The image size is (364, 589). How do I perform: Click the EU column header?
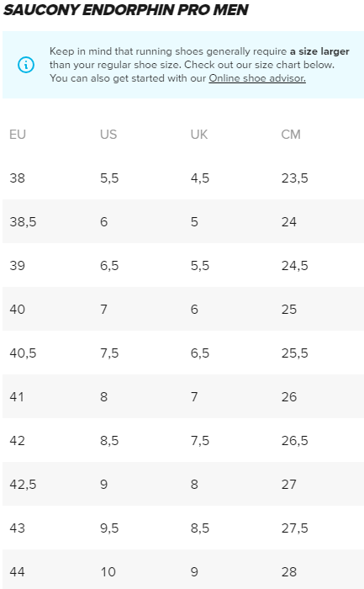tap(18, 135)
